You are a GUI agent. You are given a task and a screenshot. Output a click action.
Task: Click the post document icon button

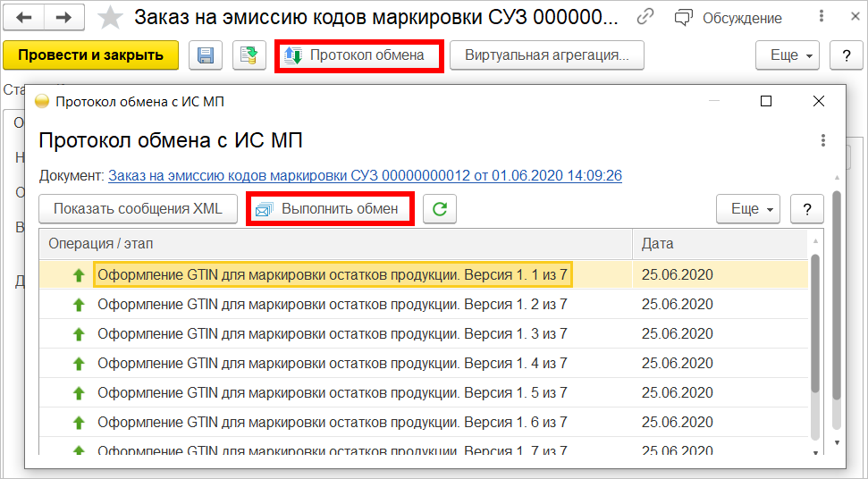tap(249, 55)
